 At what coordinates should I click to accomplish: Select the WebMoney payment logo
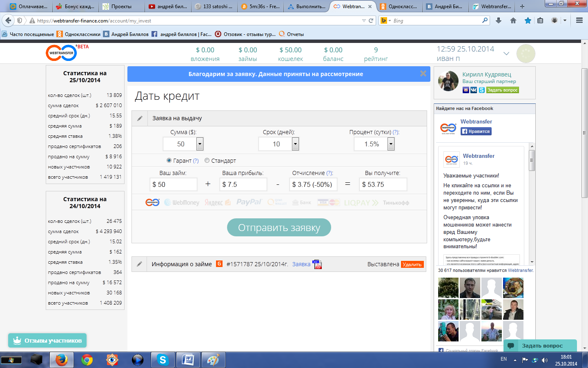coord(182,202)
